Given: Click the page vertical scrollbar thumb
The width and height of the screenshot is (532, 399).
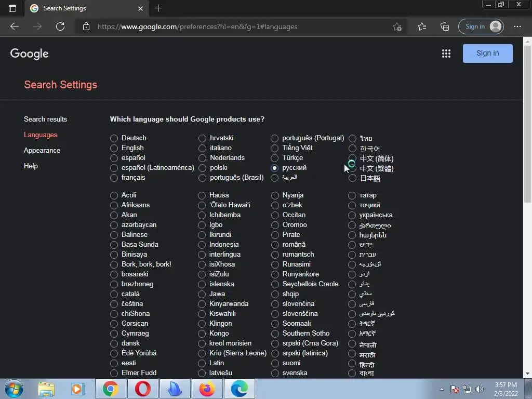Looking at the screenshot, I should click(x=527, y=124).
